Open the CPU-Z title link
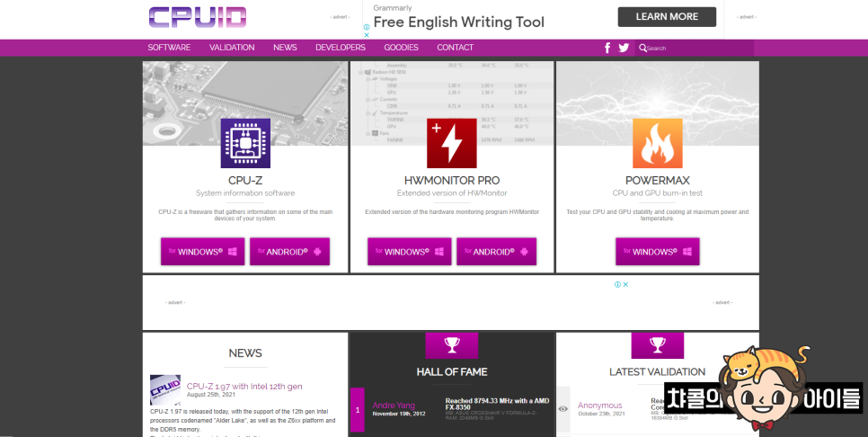Image resolution: width=868 pixels, height=437 pixels. (245, 181)
